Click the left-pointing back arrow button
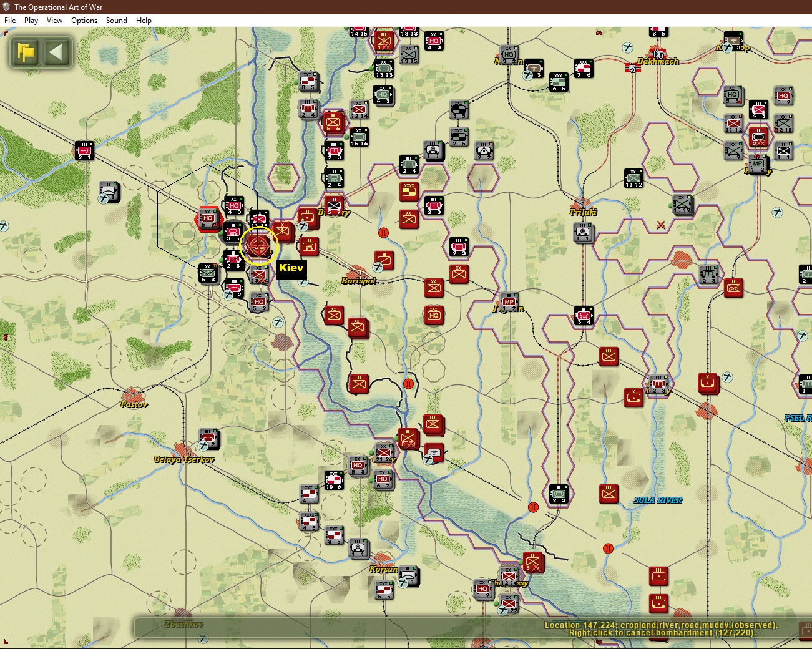 56,52
